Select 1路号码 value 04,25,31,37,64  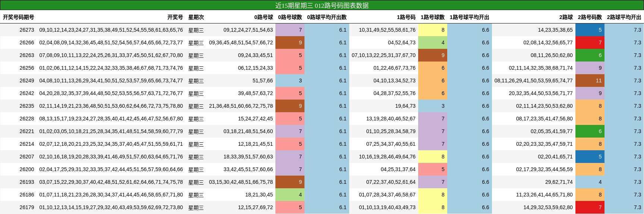(398, 169)
